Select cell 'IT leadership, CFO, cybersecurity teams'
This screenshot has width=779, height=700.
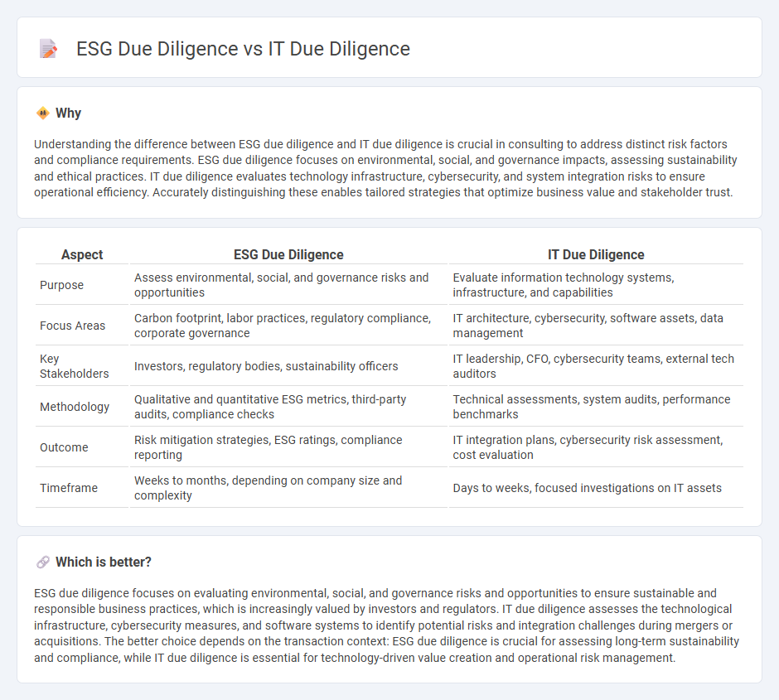click(596, 366)
